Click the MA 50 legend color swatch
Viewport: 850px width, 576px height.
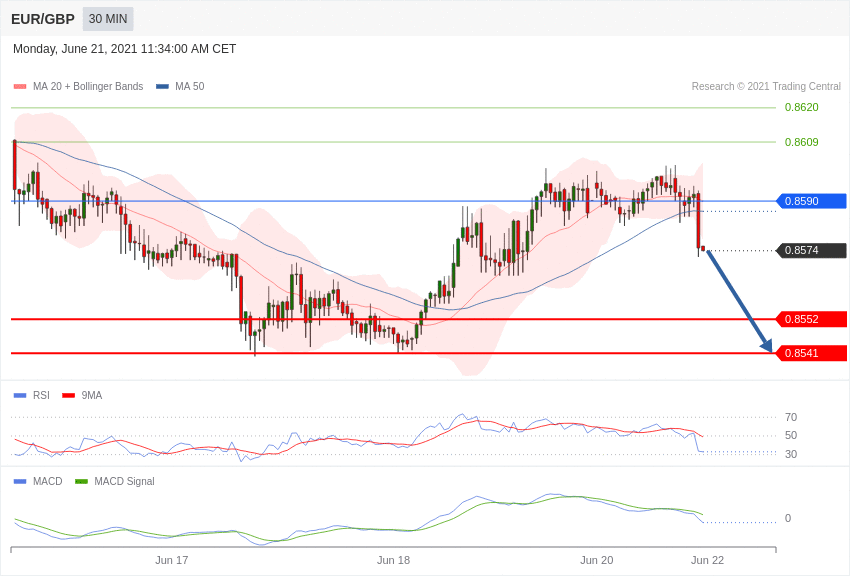(162, 86)
